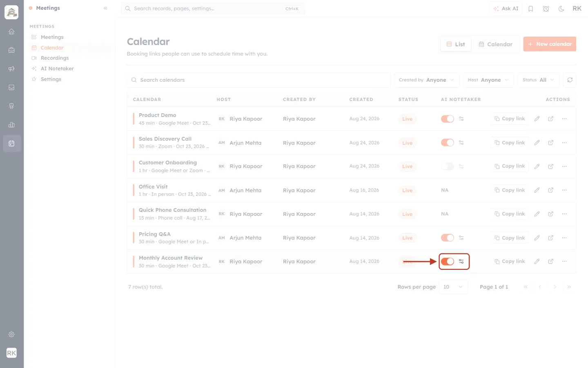Switch to the List view tab
The height and width of the screenshot is (368, 588).
456,44
